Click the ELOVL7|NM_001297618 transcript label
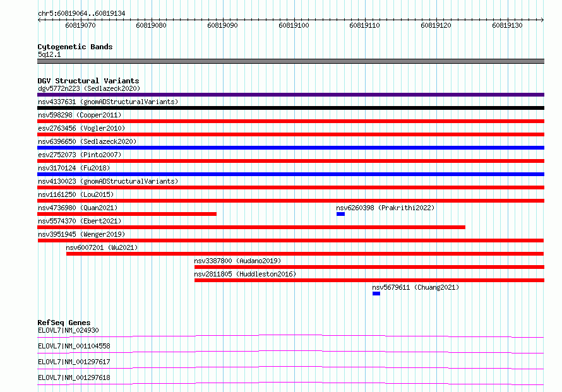The image size is (562, 392). click(x=74, y=377)
